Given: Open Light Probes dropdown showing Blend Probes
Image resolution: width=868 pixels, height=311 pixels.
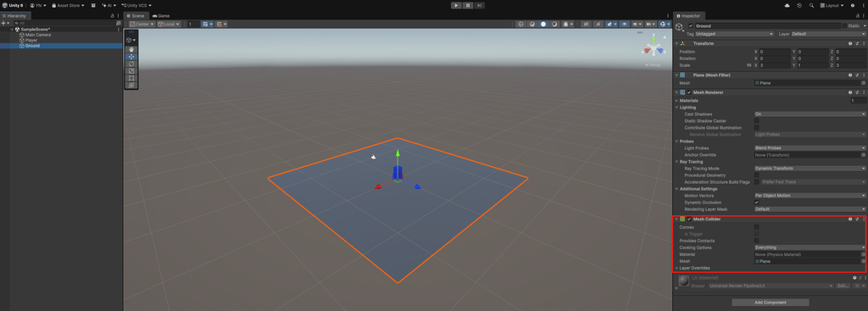Looking at the screenshot, I should click(810, 148).
